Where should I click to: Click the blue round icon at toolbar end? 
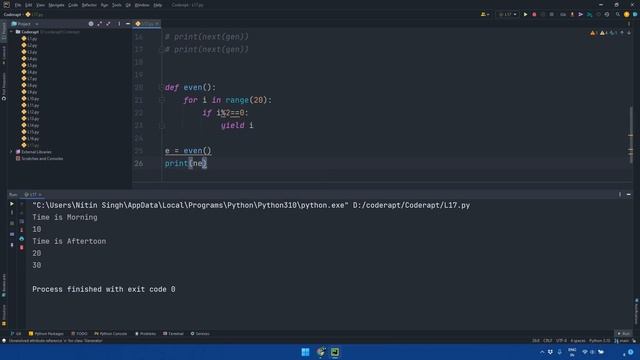click(x=635, y=14)
